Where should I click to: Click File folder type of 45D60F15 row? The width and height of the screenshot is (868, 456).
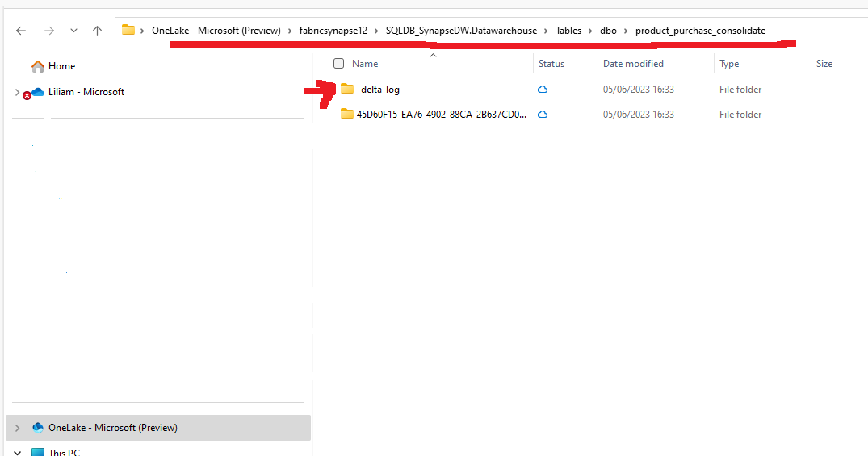(x=740, y=115)
